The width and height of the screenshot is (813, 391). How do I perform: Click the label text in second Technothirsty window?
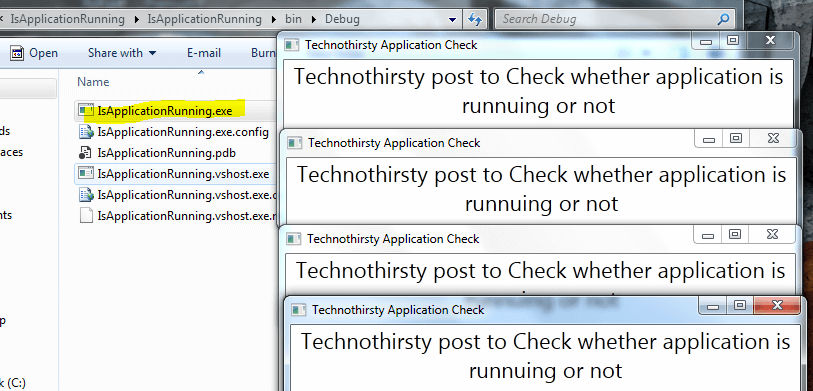[x=541, y=189]
